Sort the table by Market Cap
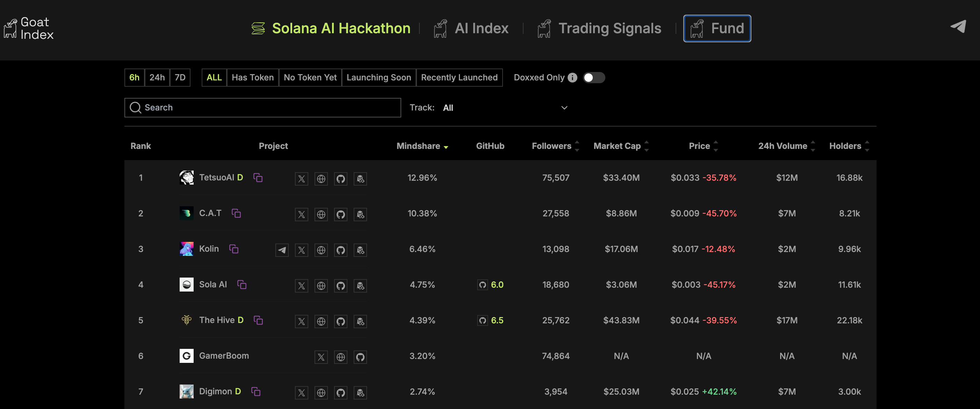 coord(617,146)
